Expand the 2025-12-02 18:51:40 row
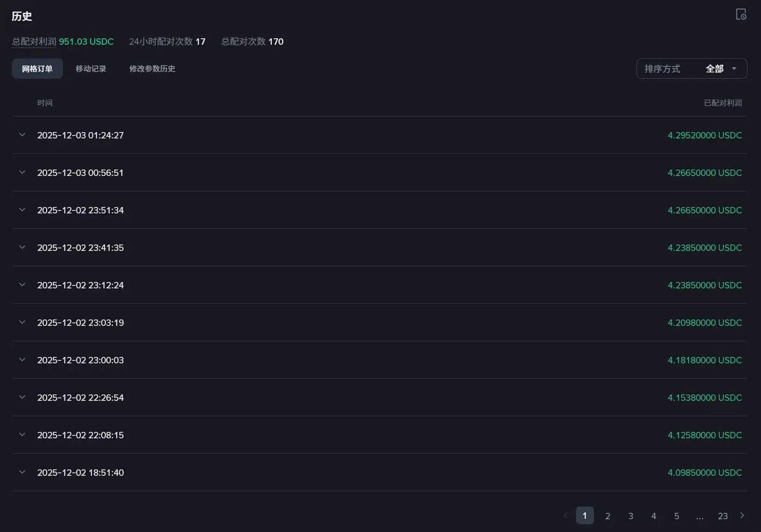This screenshot has width=761, height=532. (x=22, y=472)
